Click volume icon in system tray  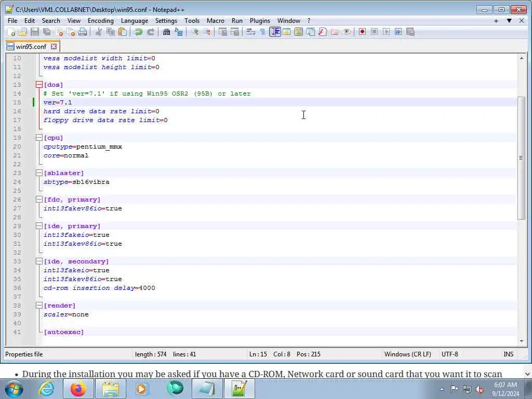(x=480, y=389)
